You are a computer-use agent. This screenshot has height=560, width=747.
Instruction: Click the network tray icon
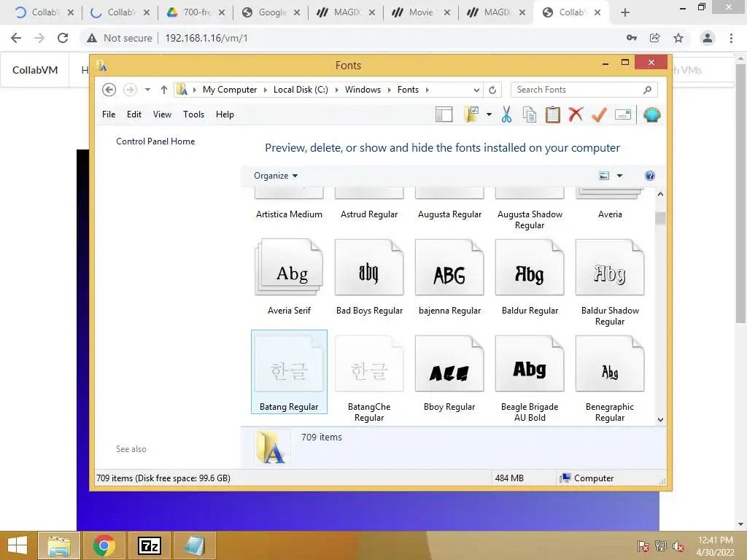[660, 546]
